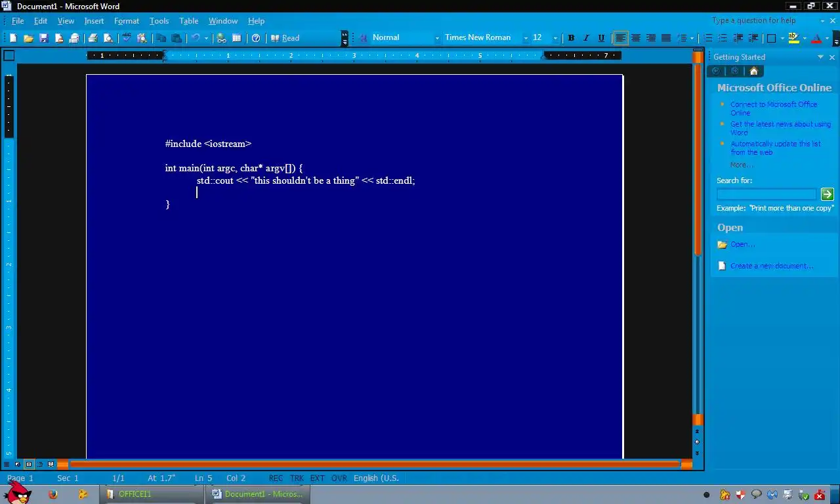
Task: Toggle OVR overtype mode in status bar
Action: pos(339,478)
